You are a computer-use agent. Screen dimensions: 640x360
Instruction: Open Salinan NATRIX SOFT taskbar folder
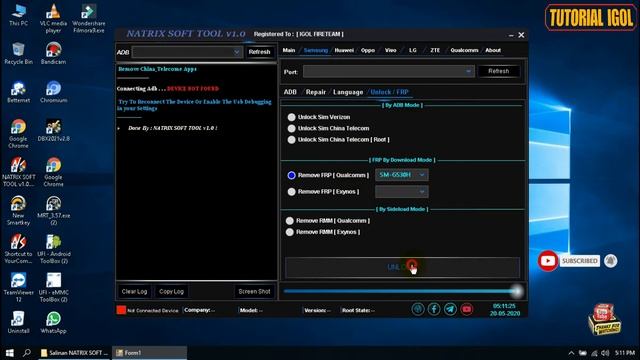(x=74, y=353)
